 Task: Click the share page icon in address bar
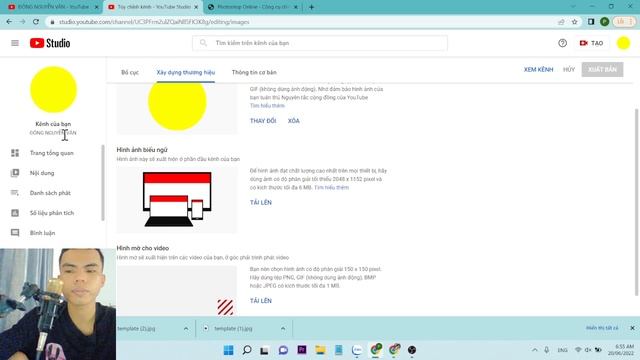pyautogui.click(x=561, y=22)
